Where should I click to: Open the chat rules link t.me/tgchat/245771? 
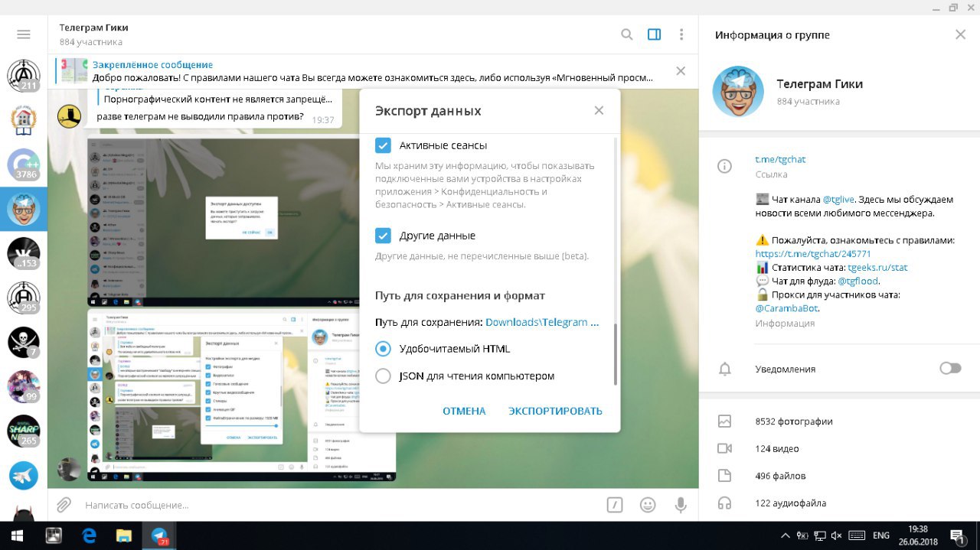(813, 253)
